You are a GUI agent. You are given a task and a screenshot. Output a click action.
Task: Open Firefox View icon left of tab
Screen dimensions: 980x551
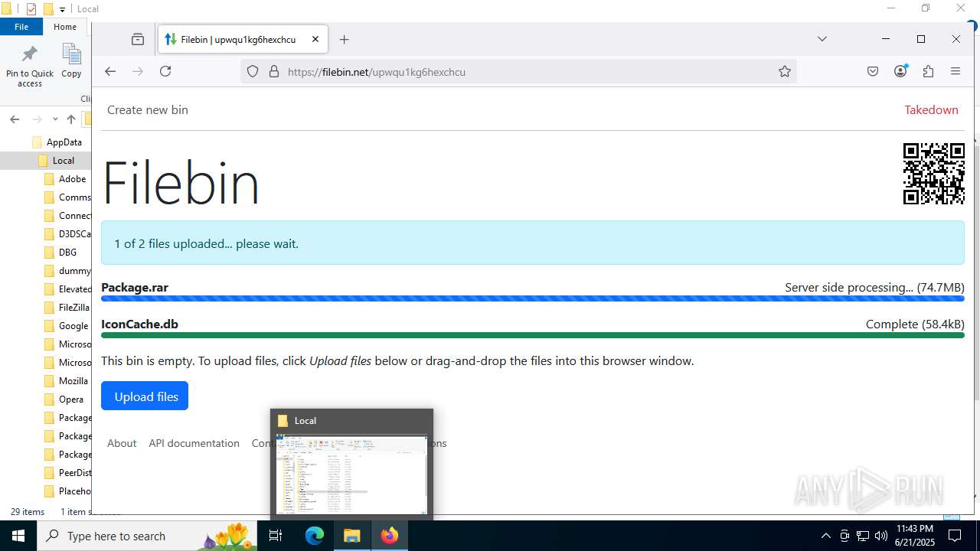point(138,39)
